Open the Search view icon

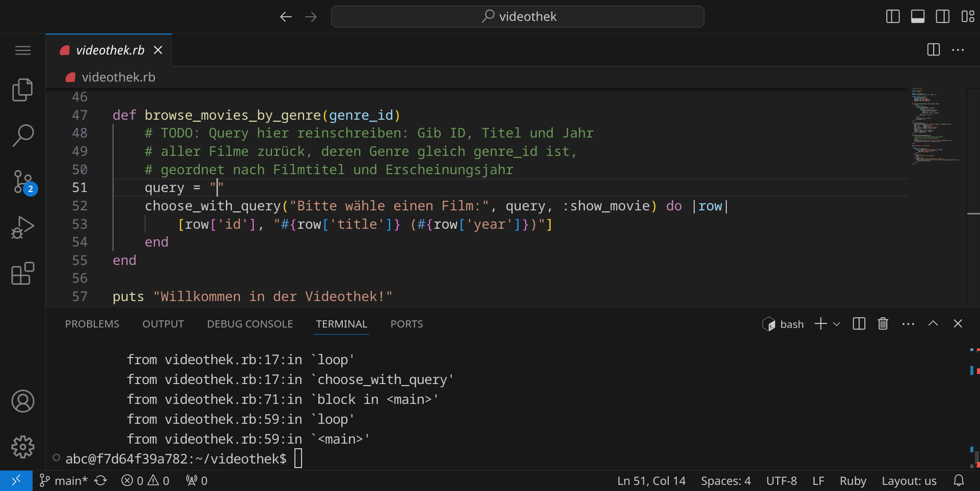[x=22, y=135]
